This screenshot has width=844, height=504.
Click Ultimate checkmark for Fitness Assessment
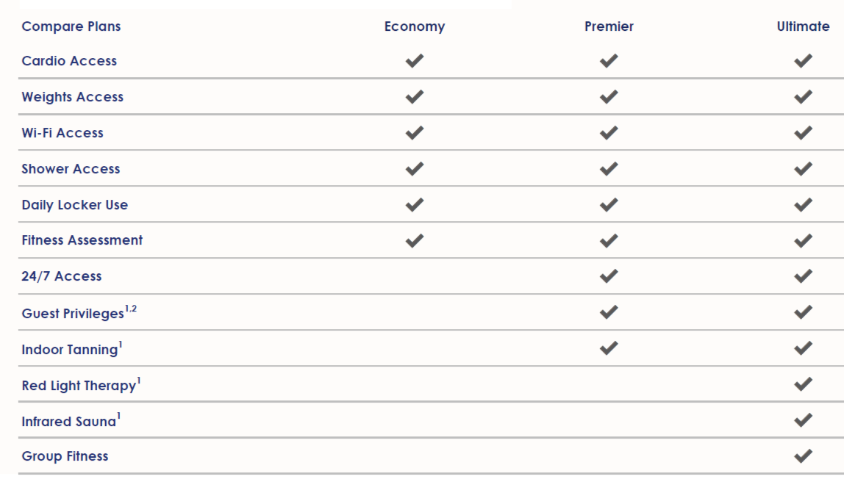pos(803,240)
